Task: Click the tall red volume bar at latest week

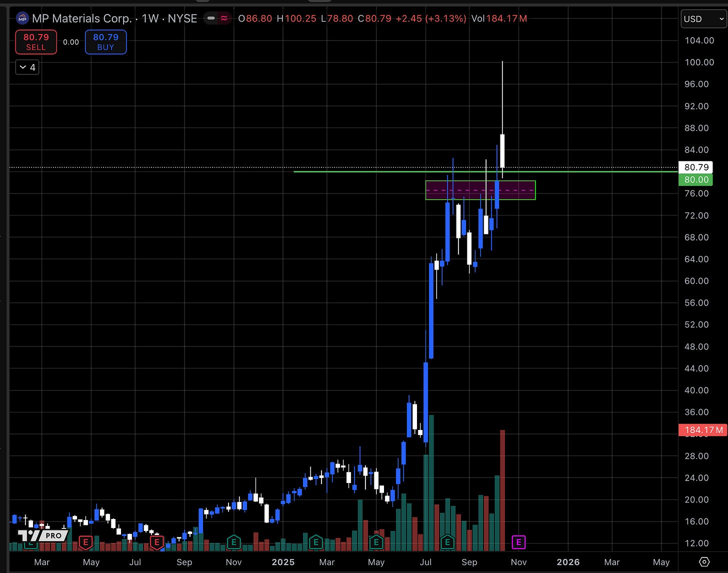Action: coord(502,490)
